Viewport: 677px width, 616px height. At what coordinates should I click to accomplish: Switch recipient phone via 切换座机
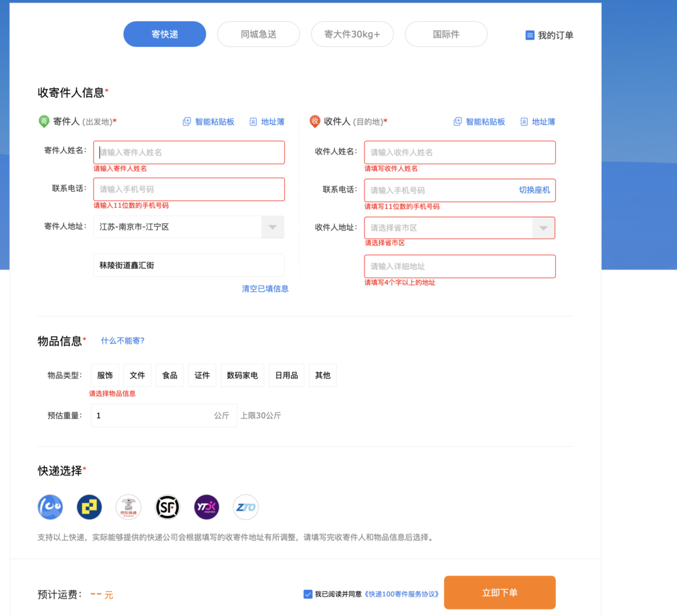[534, 191]
